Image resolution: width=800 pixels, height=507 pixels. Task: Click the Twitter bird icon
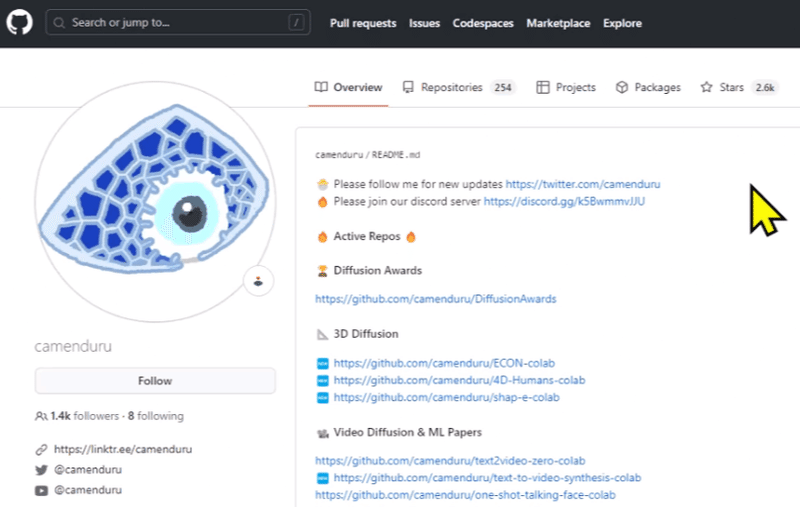(41, 470)
